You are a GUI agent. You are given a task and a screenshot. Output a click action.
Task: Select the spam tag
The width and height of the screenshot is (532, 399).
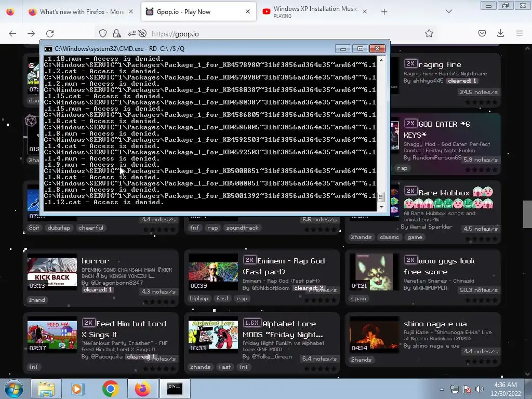tap(358, 299)
